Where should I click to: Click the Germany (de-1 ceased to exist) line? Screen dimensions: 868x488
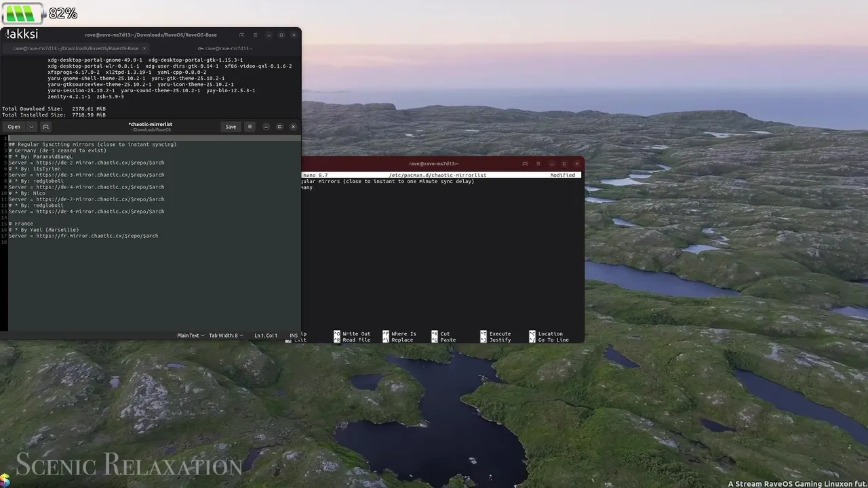[x=58, y=150]
